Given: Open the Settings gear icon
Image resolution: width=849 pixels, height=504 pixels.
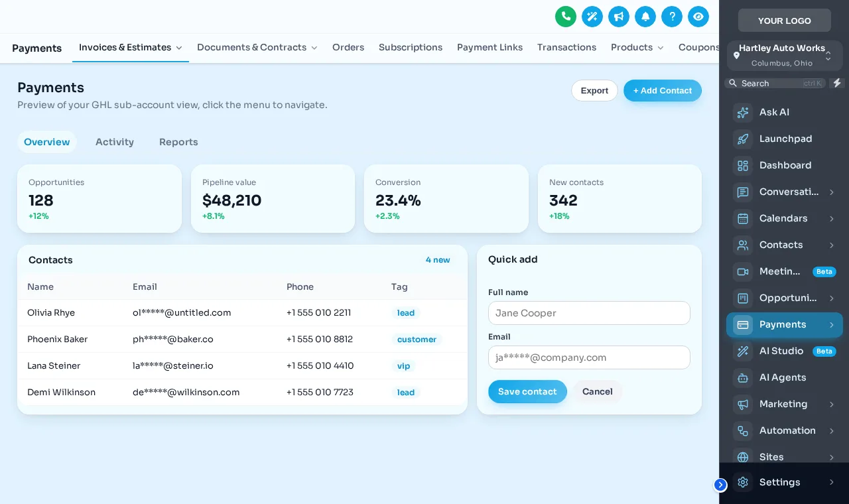Looking at the screenshot, I should coord(743,482).
